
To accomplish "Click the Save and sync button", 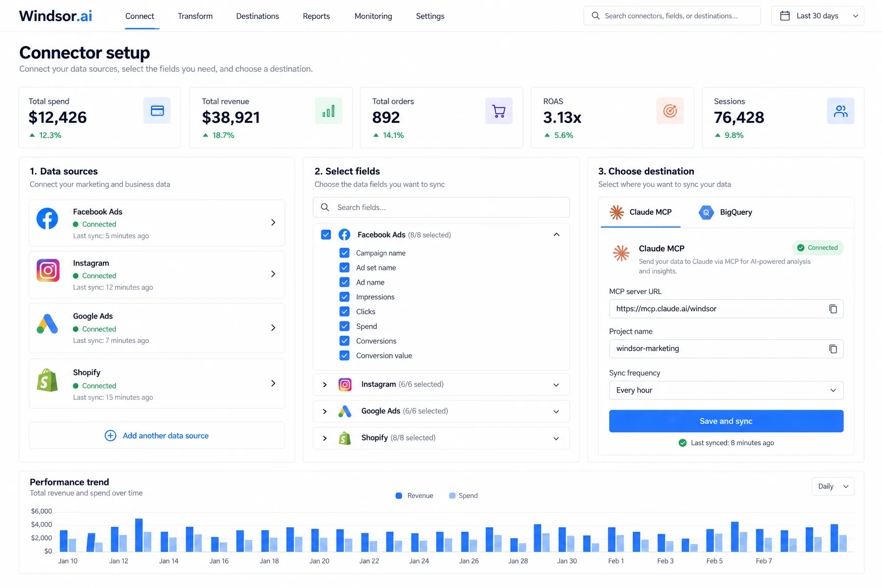I will (x=726, y=421).
